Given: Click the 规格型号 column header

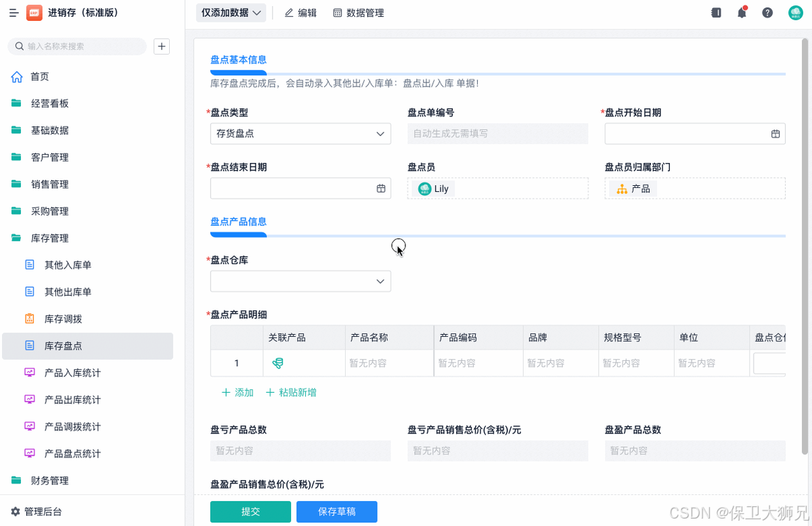Looking at the screenshot, I should (x=636, y=337).
